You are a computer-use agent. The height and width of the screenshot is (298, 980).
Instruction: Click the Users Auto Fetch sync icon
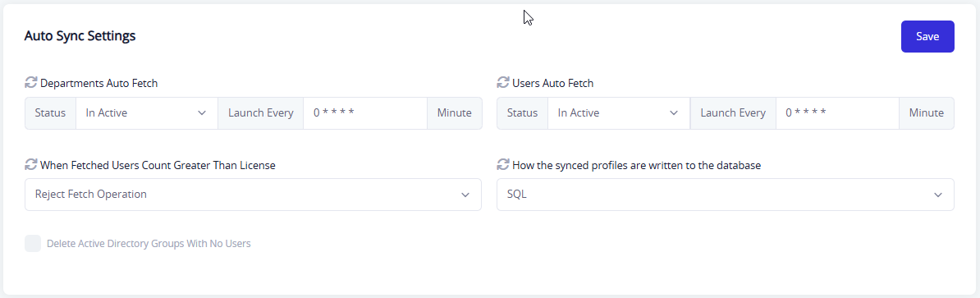click(x=502, y=82)
